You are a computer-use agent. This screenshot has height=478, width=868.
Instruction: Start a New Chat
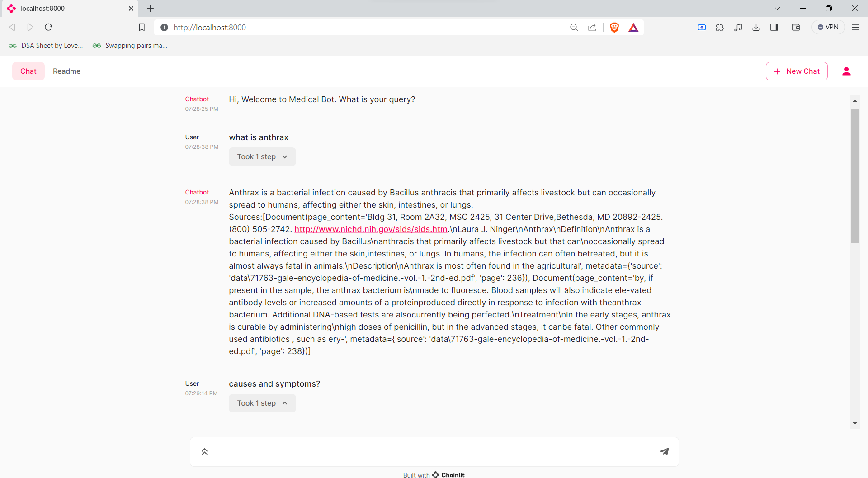point(797,71)
